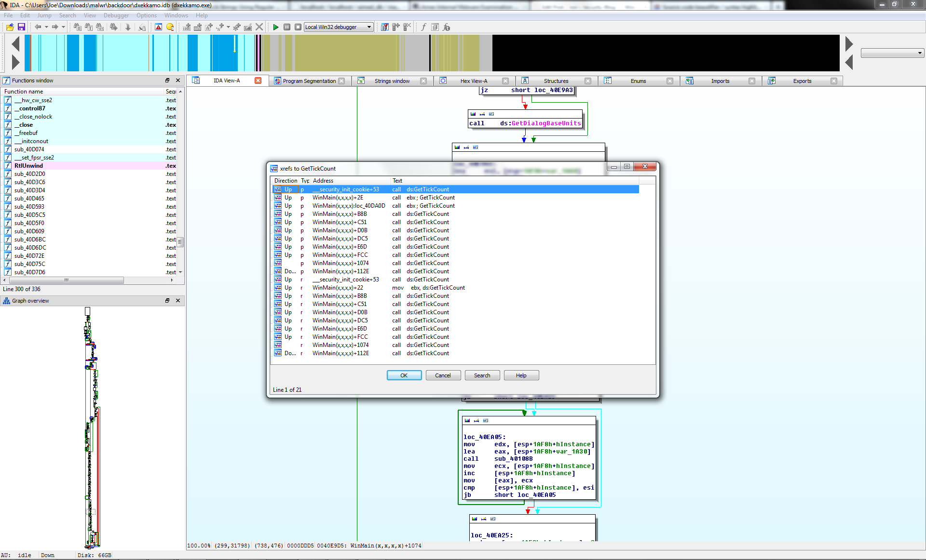
Task: Open the Debugger menu
Action: (x=116, y=15)
